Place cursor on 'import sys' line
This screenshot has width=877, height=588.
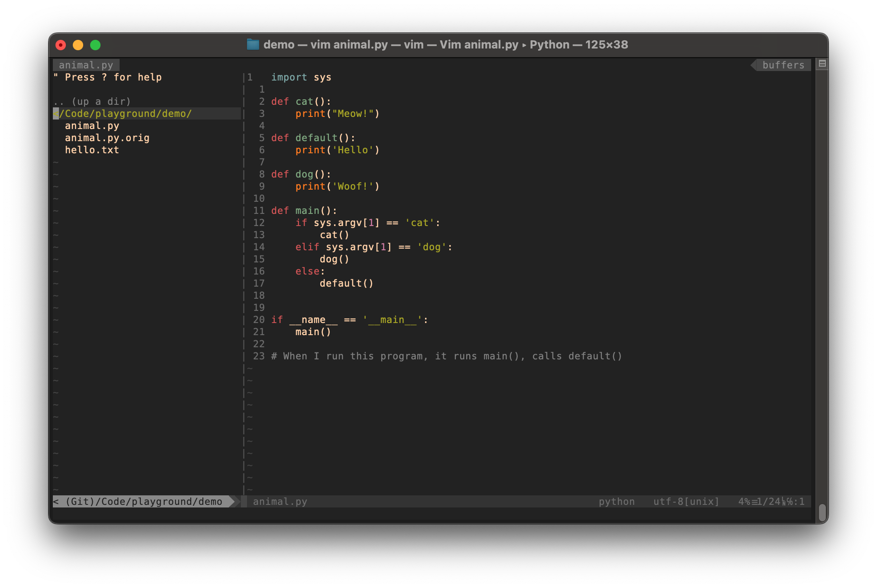[x=301, y=77]
